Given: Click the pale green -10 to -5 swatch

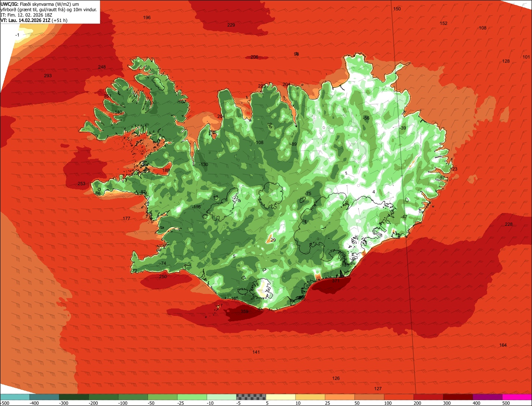Looking at the screenshot, I should (222, 397).
